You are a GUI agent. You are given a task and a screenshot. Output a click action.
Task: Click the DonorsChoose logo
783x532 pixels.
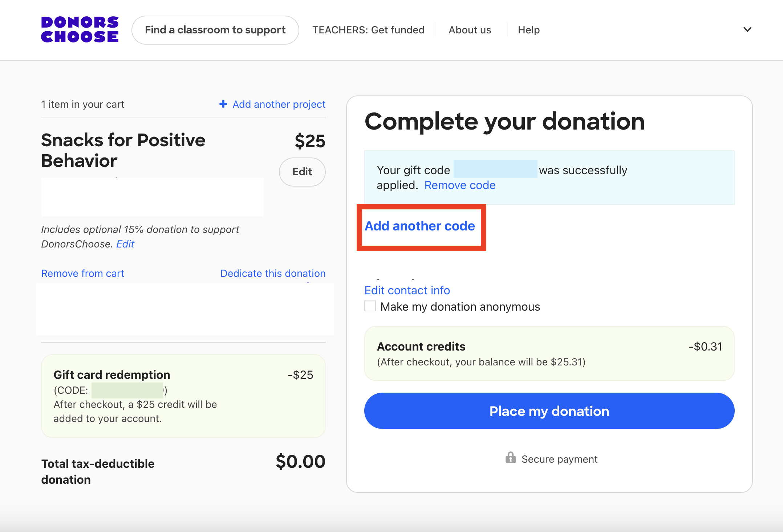coord(80,30)
